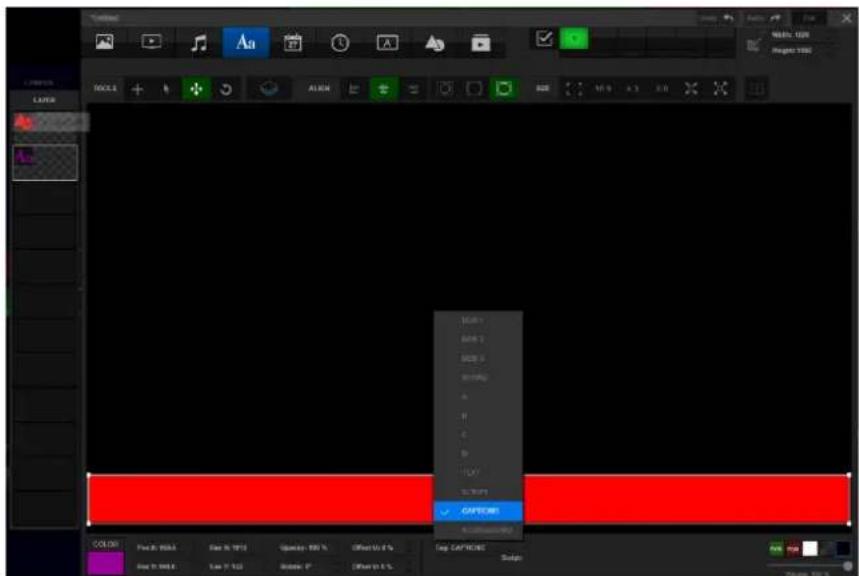The height and width of the screenshot is (576, 859).
Task: Select the purple Aa layer thumbnail
Action: [45, 163]
